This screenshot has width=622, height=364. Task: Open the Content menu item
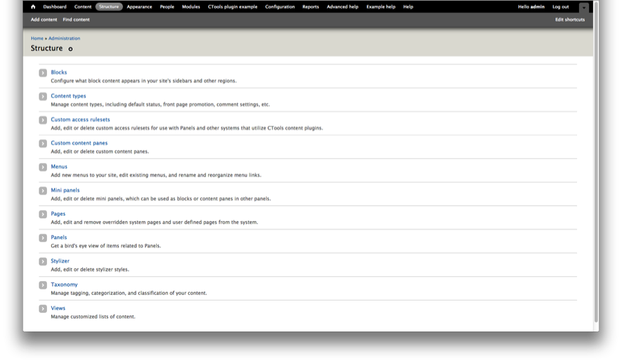pos(82,7)
